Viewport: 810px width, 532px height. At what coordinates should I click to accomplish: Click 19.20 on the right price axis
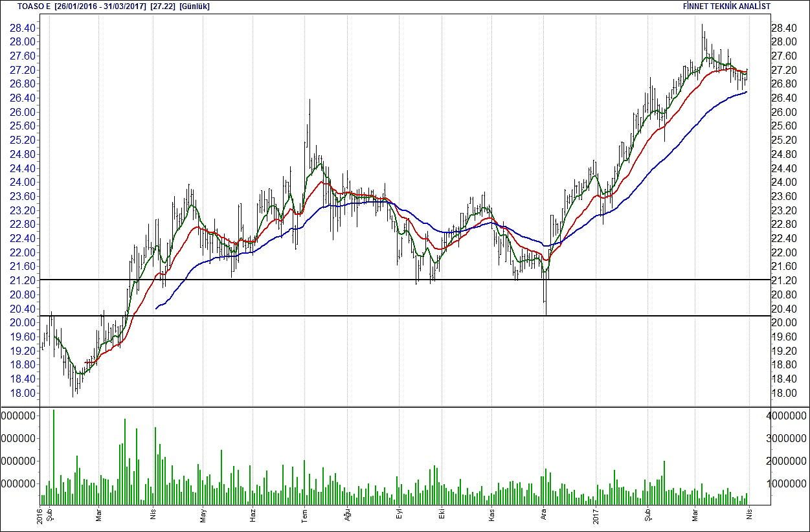[x=784, y=351]
